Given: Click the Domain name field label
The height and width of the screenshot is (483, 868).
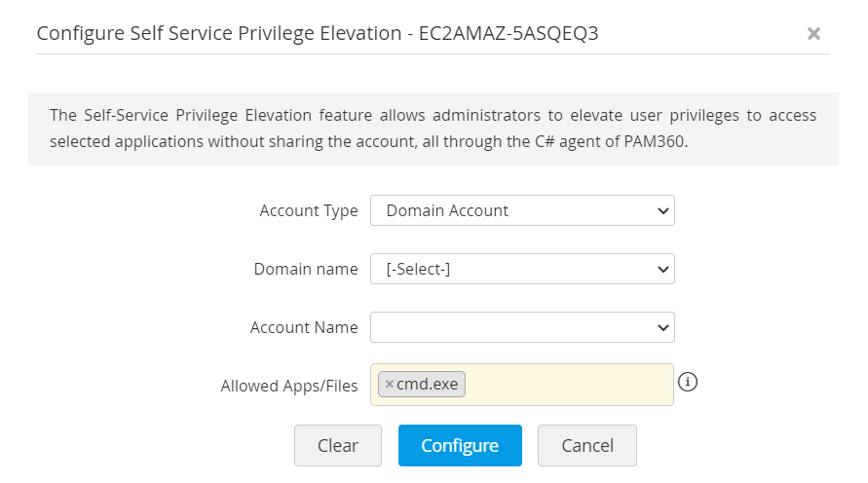Looking at the screenshot, I should (306, 269).
